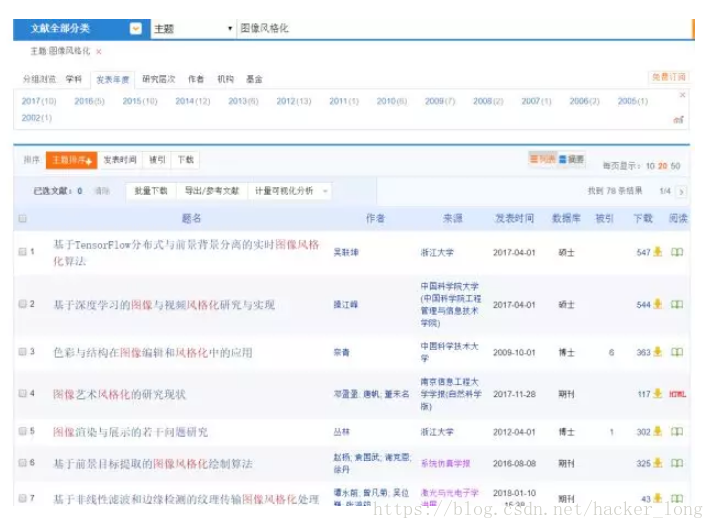Open reading view for row 7 paper

[677, 498]
